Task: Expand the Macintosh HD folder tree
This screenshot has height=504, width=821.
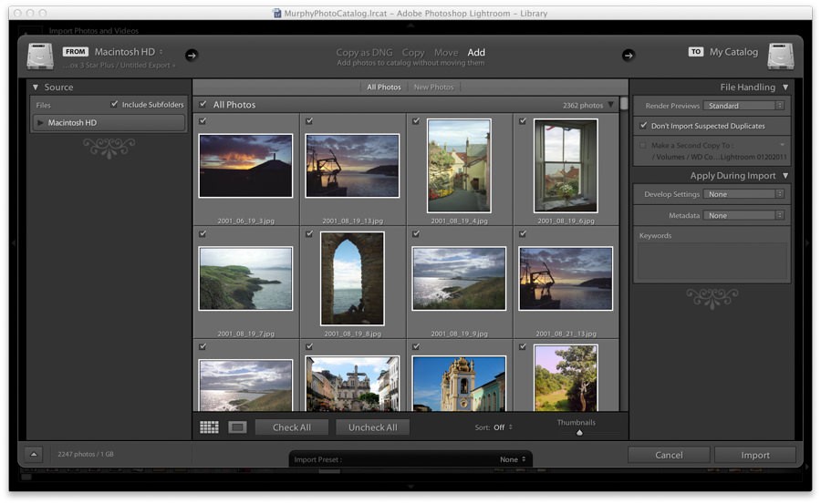Action: tap(40, 123)
